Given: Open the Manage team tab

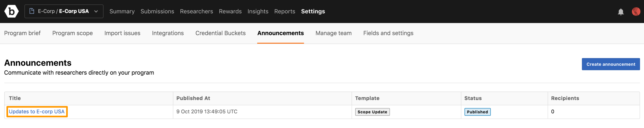Looking at the screenshot, I should (x=334, y=33).
